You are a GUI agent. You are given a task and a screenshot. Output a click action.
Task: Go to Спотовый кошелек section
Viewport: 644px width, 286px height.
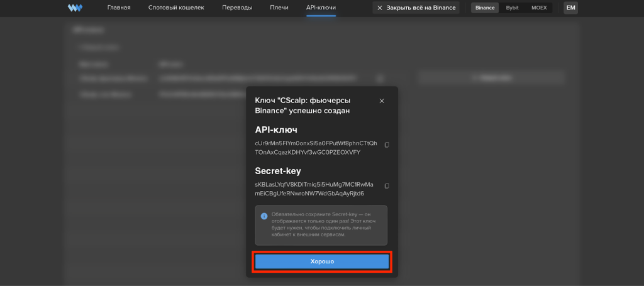click(176, 8)
